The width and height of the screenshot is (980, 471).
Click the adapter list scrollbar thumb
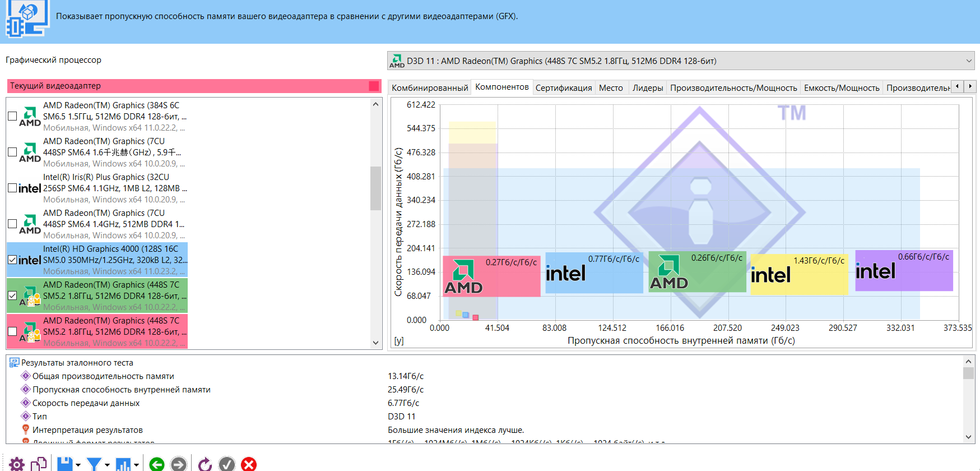[x=375, y=188]
